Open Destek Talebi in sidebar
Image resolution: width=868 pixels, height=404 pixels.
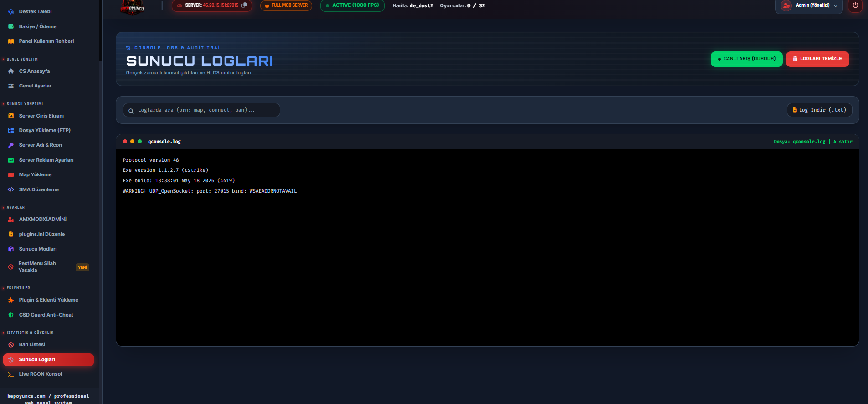(36, 12)
